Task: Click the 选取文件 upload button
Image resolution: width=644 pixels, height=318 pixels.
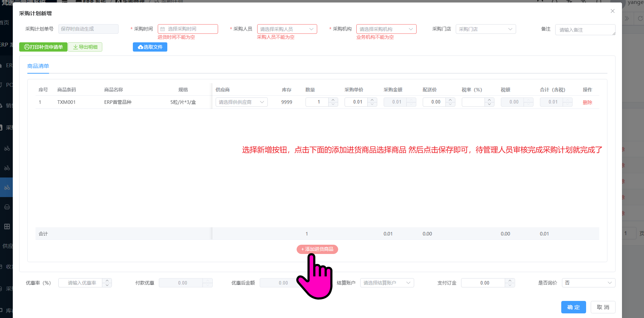Action: 150,47
